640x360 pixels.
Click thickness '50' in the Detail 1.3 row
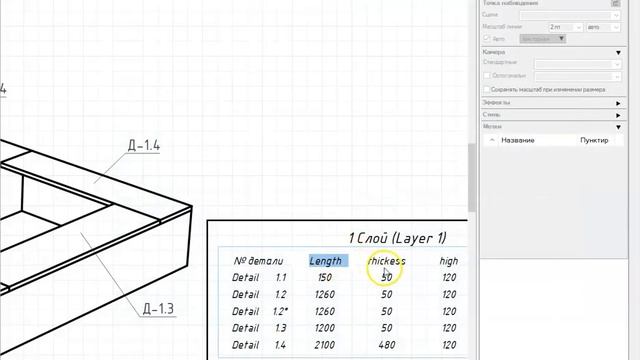coord(387,328)
